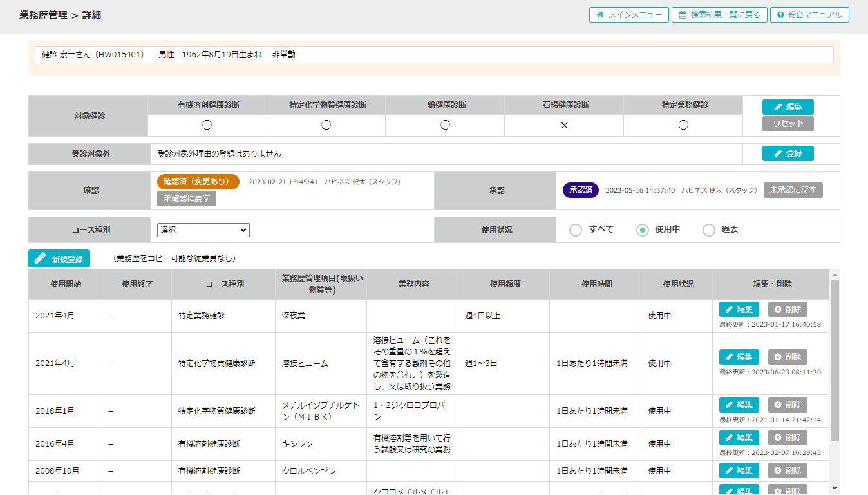Click 2023-05-16 14:37:40 approval timestamp

click(640, 190)
